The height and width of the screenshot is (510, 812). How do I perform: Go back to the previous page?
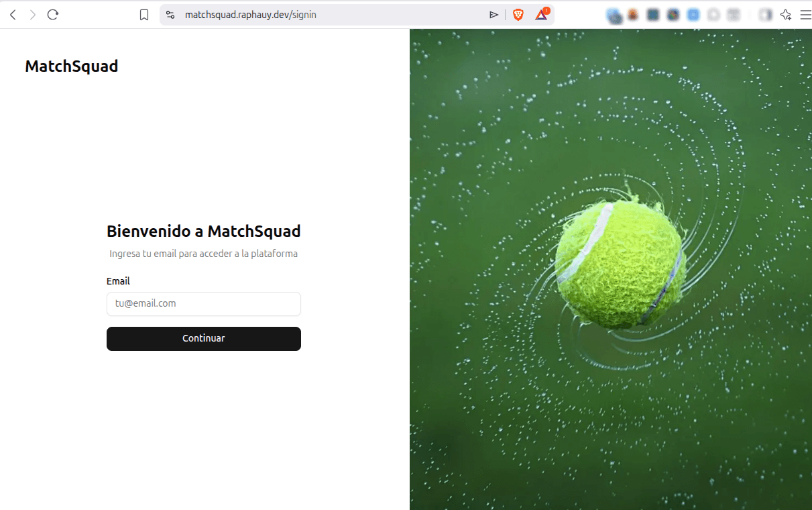(x=13, y=15)
